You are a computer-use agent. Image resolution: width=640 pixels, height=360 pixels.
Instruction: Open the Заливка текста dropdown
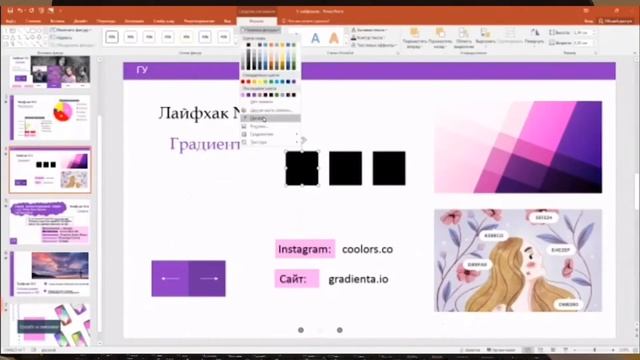click(369, 30)
